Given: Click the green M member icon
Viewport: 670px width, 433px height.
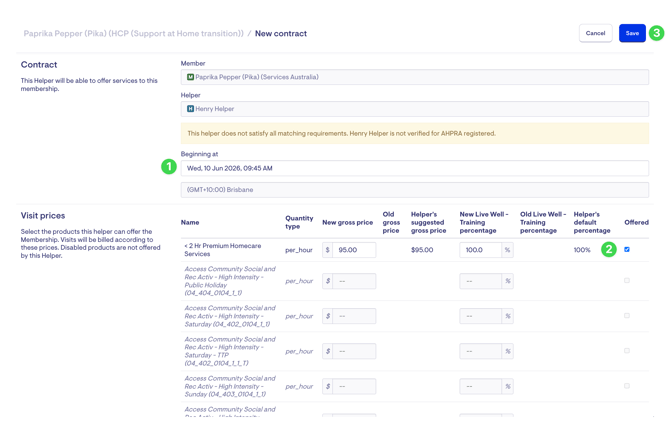Looking at the screenshot, I should pos(191,77).
